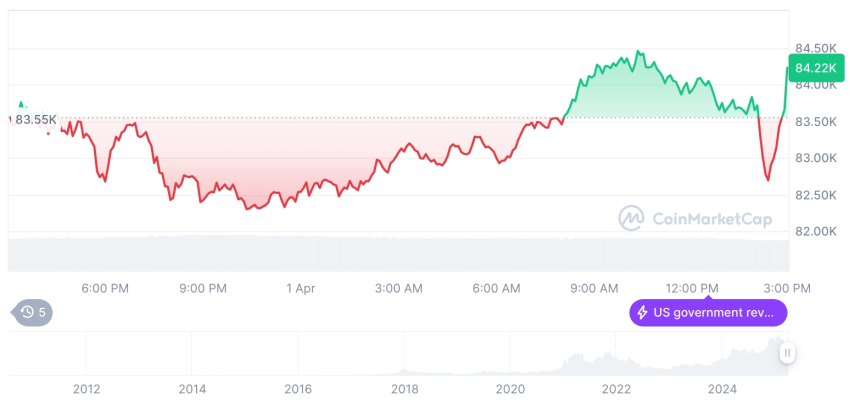Viewport: 860px width, 401px height.
Task: Click the 1 Apr date axis label
Action: 300,288
